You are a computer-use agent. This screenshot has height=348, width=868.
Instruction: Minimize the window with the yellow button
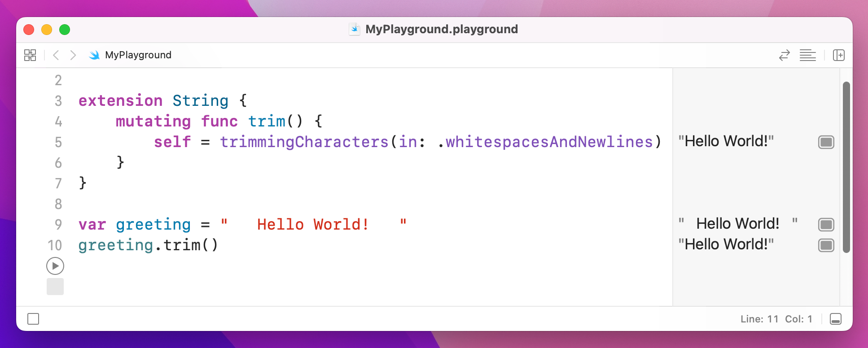point(47,30)
